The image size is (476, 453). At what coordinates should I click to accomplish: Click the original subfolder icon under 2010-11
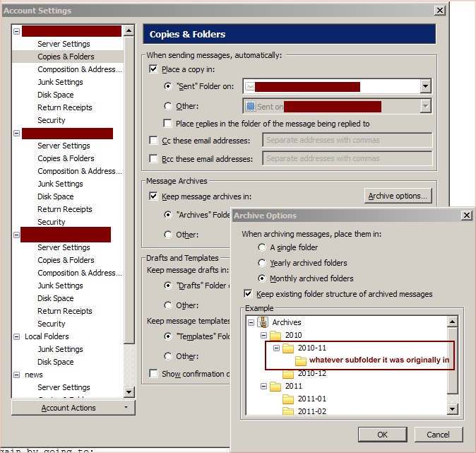(301, 360)
